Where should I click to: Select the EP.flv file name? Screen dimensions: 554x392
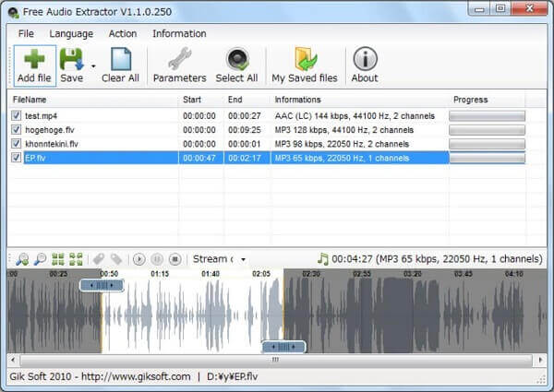tap(35, 158)
